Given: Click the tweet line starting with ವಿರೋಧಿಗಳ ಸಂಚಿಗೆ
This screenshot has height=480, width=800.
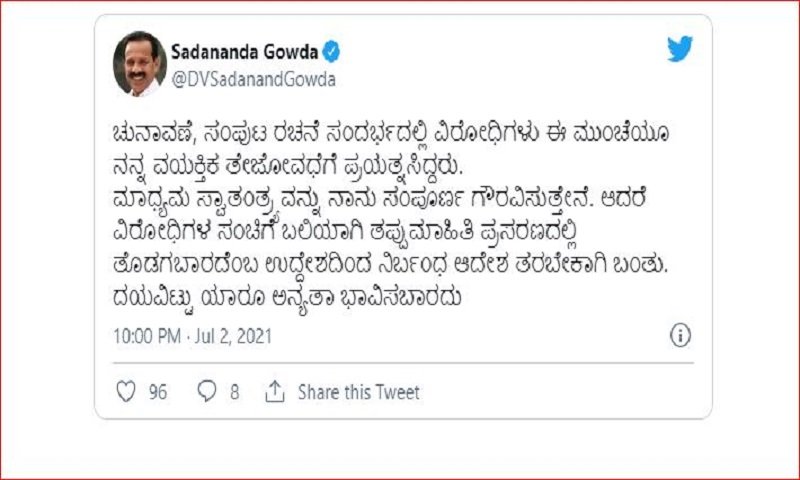Looking at the screenshot, I should click(347, 234).
